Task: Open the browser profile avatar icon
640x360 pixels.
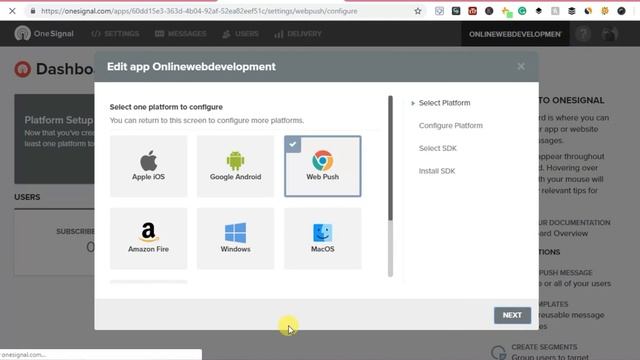Action: click(x=621, y=11)
